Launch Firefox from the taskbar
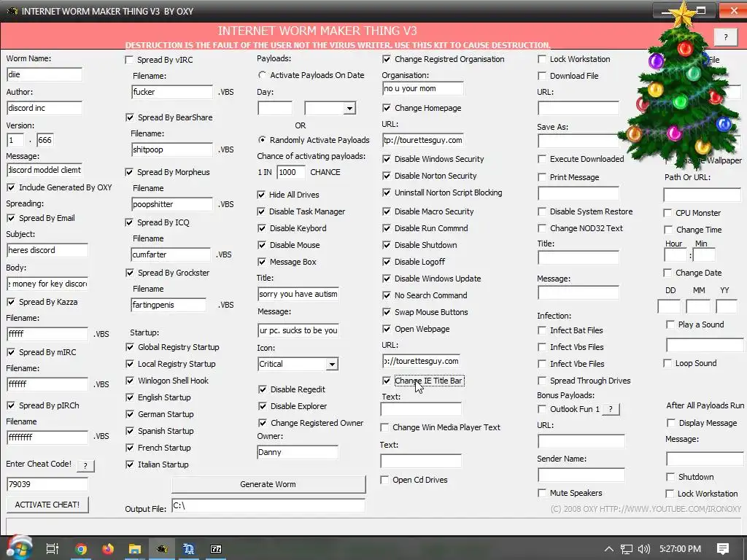The image size is (747, 560). (x=108, y=549)
